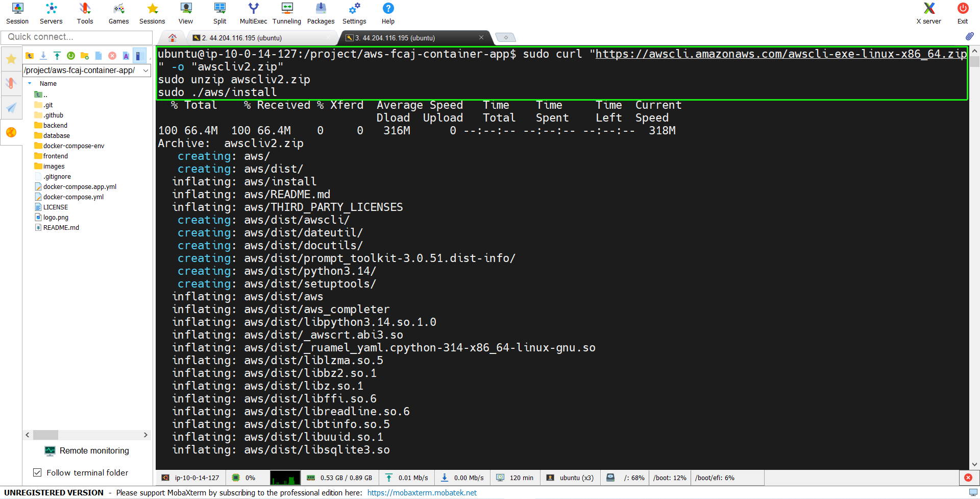Toggle the X server icon
Screen dimensions: 980x499
tap(929, 13)
